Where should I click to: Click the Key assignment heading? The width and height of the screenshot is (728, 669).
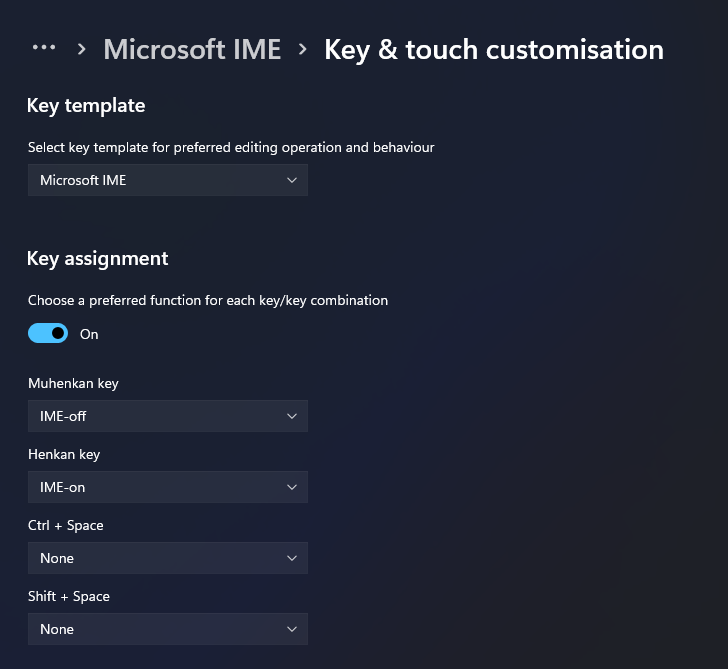(98, 259)
